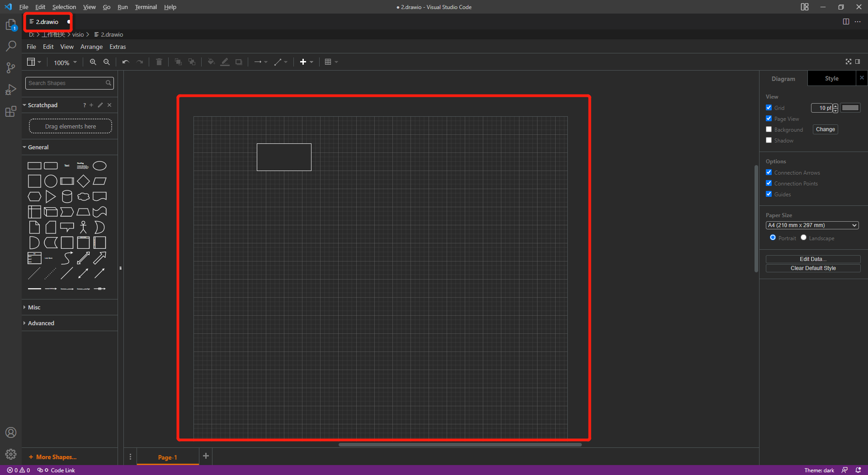868x475 pixels.
Task: Click the Line Color icon
Action: 225,62
